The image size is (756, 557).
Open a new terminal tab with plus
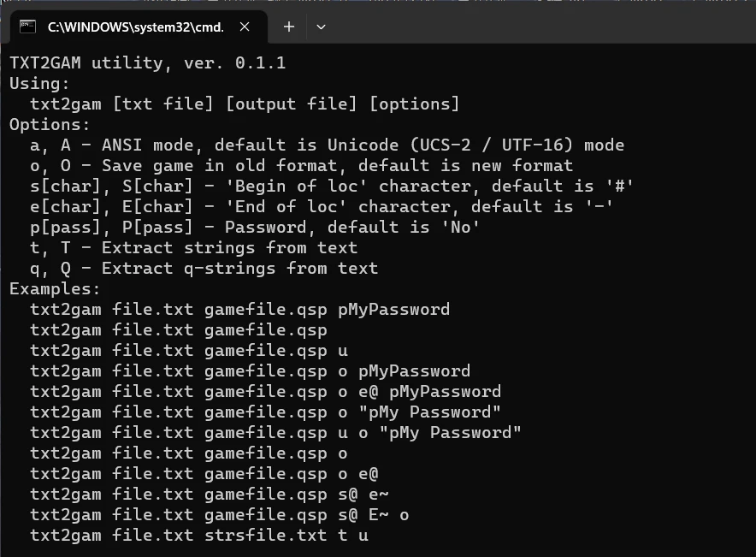(289, 27)
